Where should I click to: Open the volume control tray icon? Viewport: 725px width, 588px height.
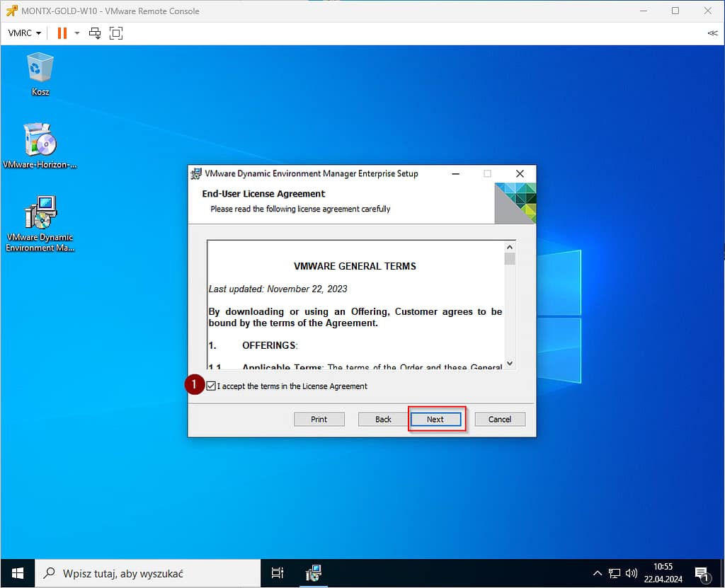coord(631,573)
